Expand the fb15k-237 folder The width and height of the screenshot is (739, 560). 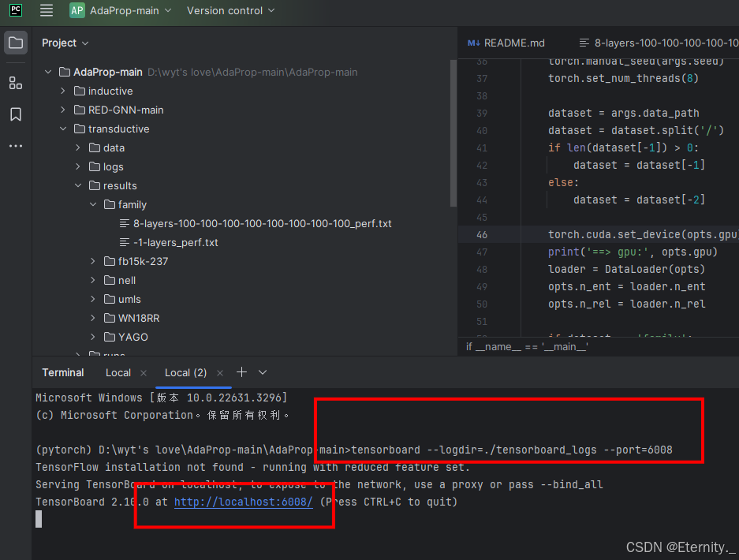coord(93,261)
